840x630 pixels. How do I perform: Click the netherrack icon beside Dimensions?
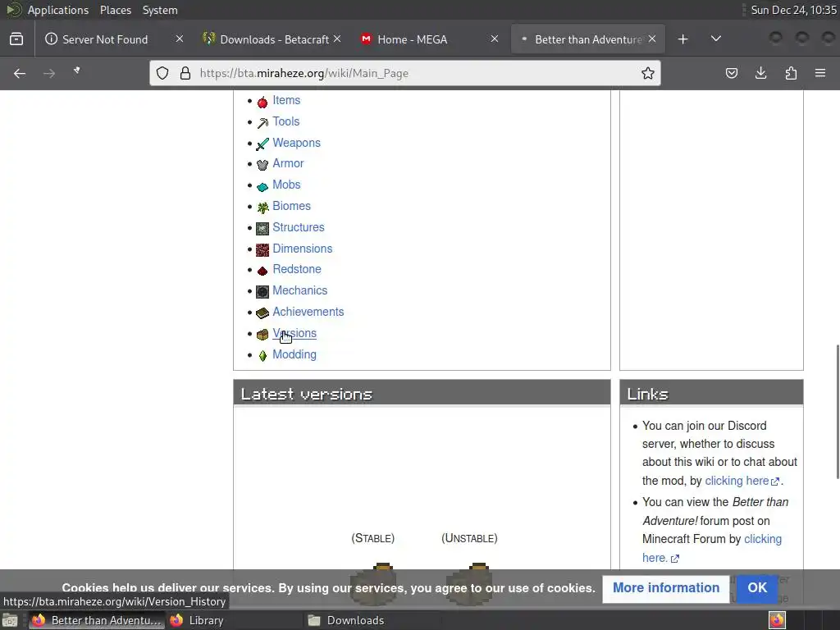pos(262,249)
